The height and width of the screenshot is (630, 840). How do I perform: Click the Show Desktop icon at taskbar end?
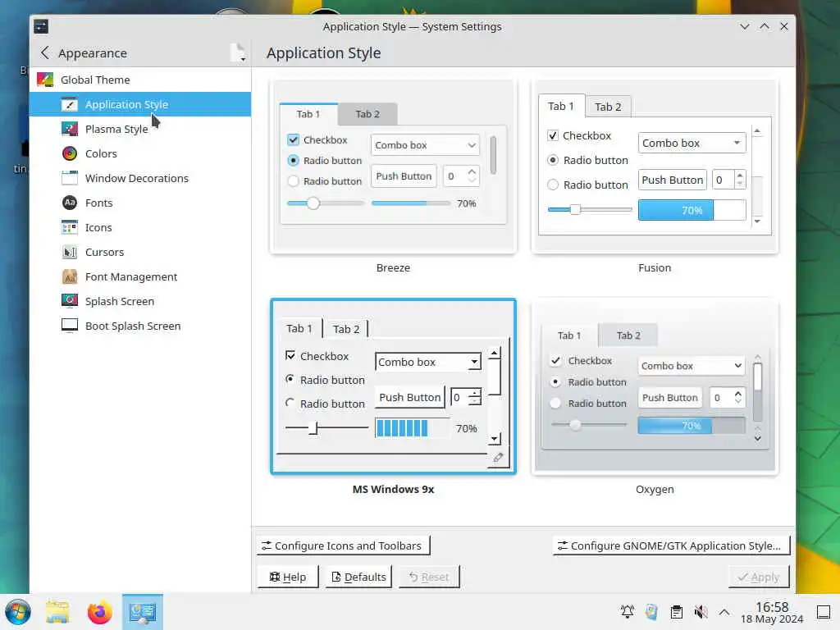[824, 612]
